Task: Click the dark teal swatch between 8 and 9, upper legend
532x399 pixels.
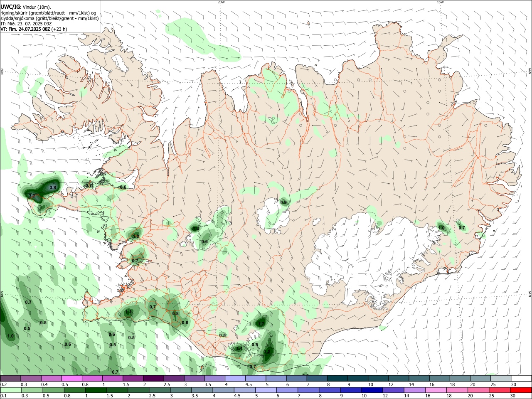Action: [x=337, y=379]
